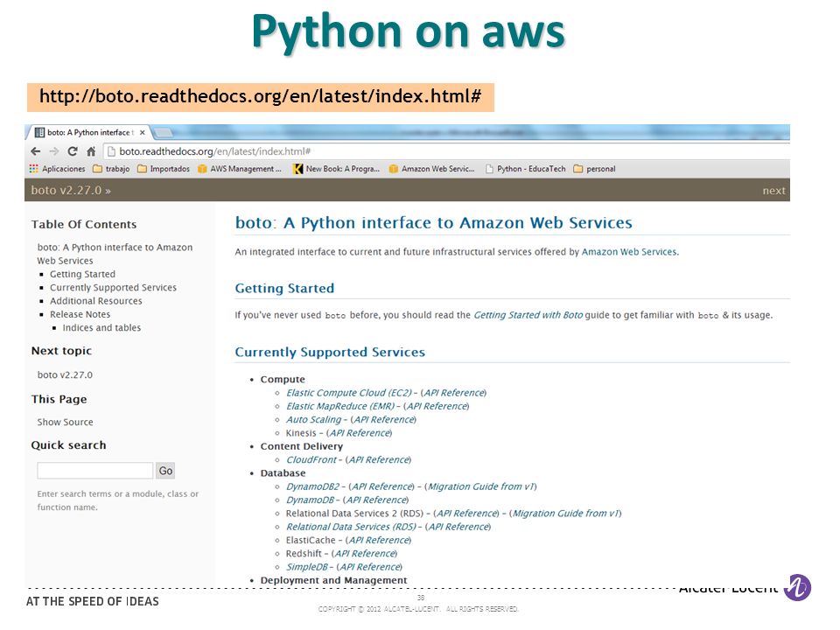Open API Reference for Redshift

tap(366, 553)
